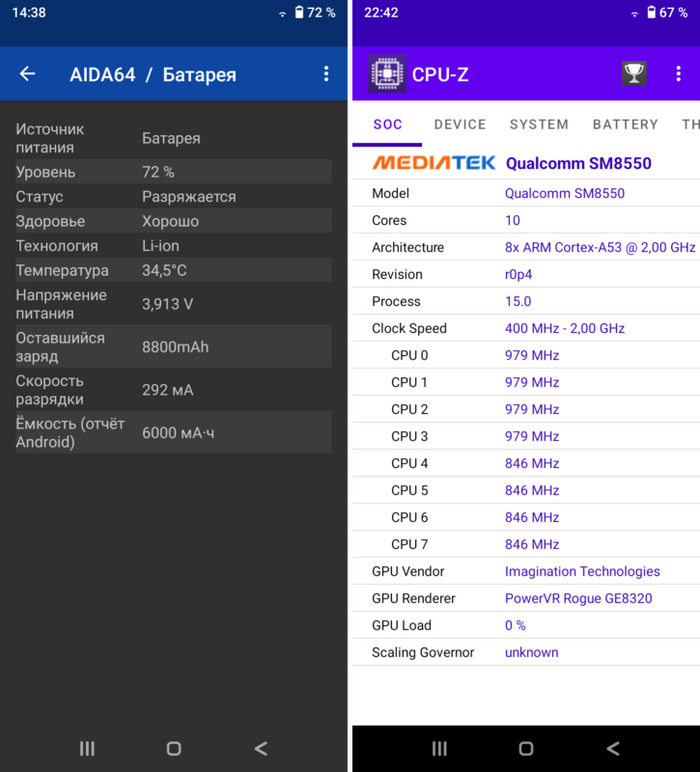Image resolution: width=700 pixels, height=772 pixels.
Task: Tap Wi-Fi icon in CPU-Z status bar
Action: click(635, 14)
